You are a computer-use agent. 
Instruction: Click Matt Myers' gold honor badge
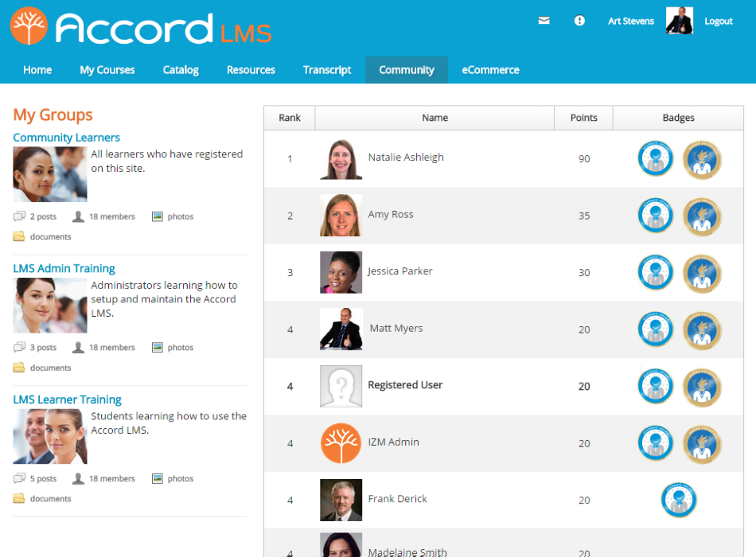[x=702, y=330]
